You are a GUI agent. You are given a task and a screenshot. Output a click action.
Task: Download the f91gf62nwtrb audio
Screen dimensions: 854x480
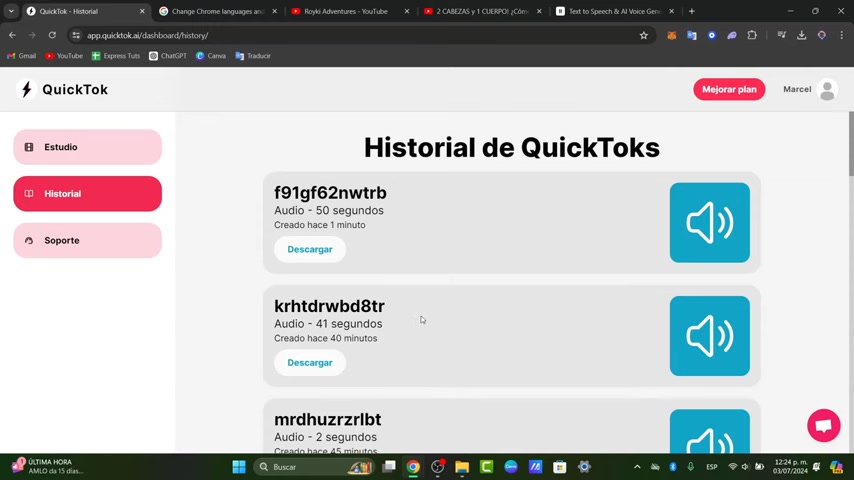310,249
